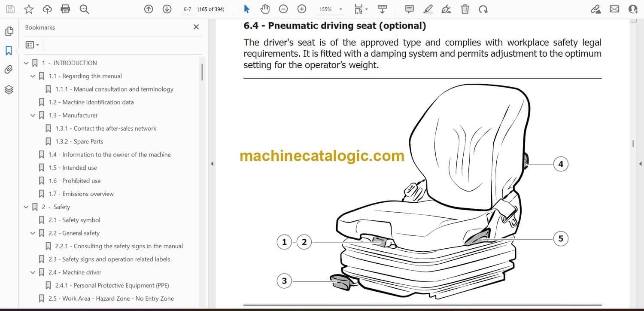
Task: Collapse the 2.4 Machine driver bookmark
Action: coord(33,272)
